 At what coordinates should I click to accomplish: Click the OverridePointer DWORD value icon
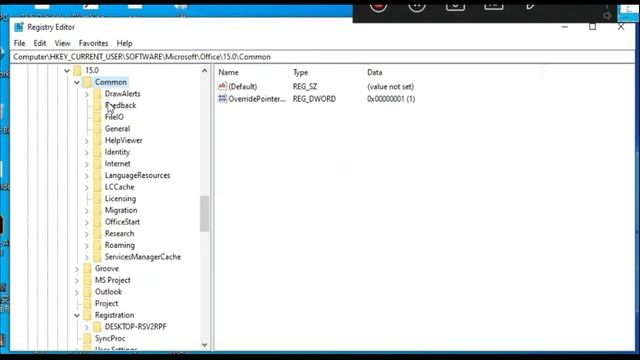tap(222, 98)
